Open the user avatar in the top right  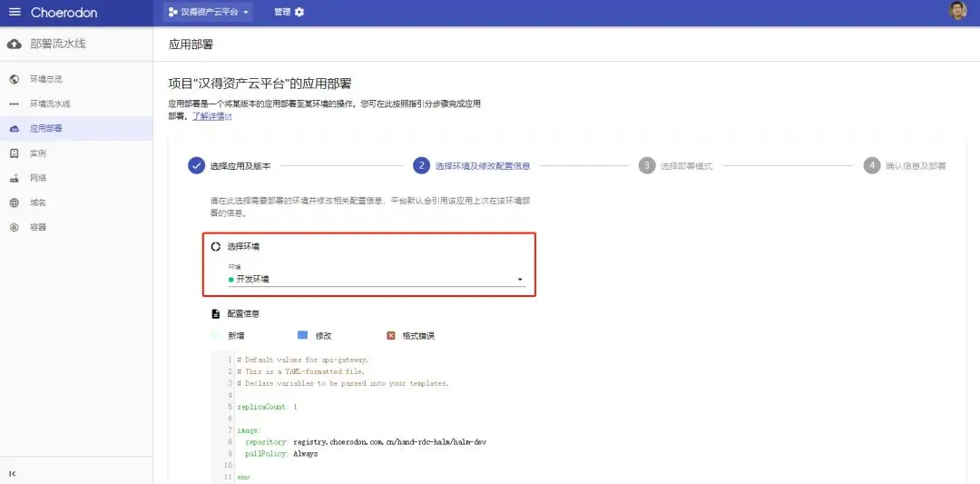click(x=957, y=11)
